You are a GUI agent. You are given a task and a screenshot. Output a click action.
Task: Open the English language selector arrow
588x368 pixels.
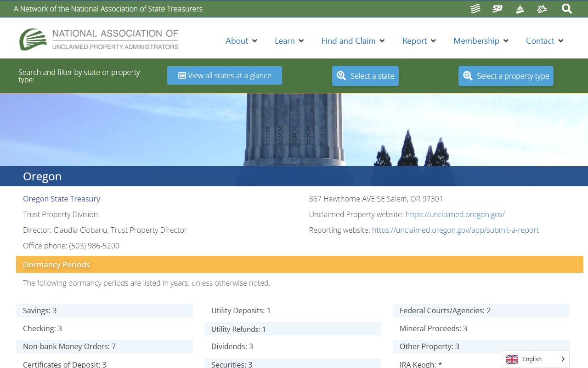click(x=563, y=359)
